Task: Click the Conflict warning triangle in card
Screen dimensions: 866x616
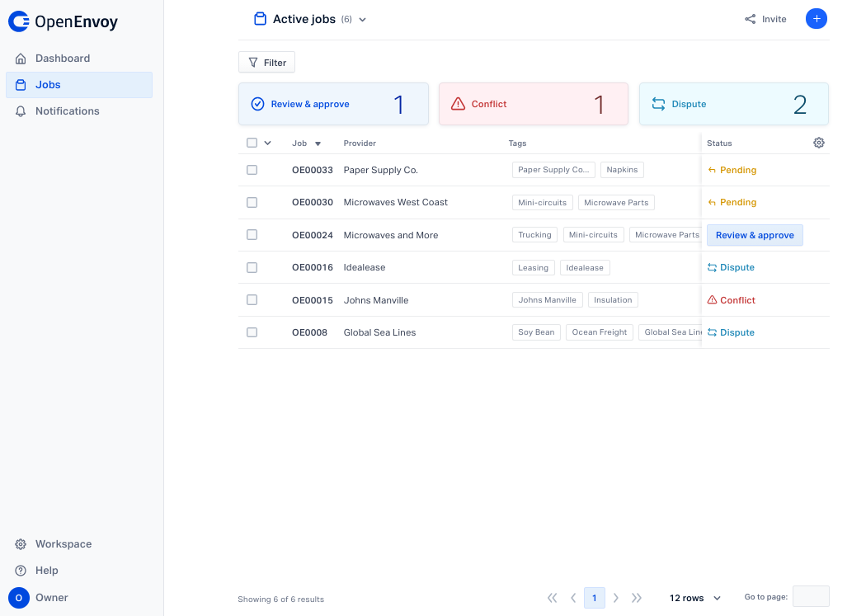Action: coord(458,104)
